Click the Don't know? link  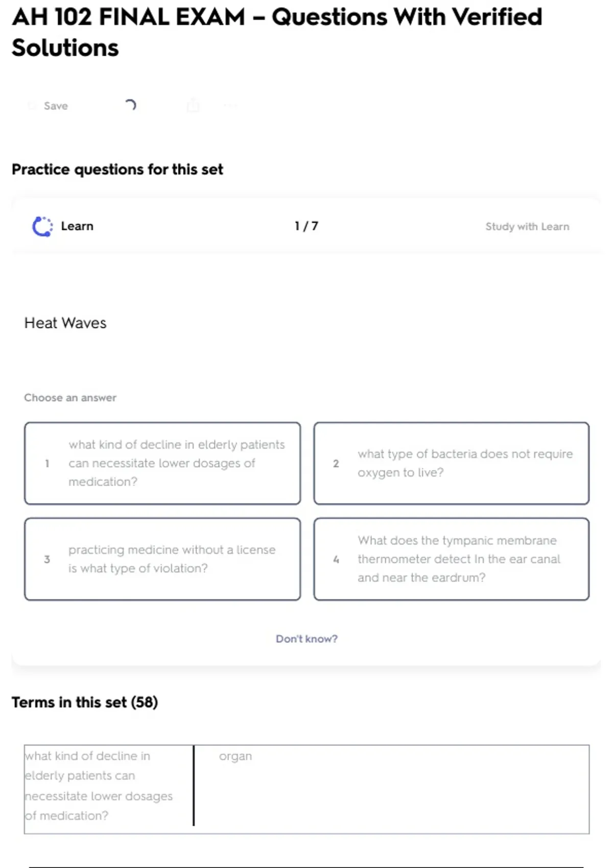click(x=306, y=639)
